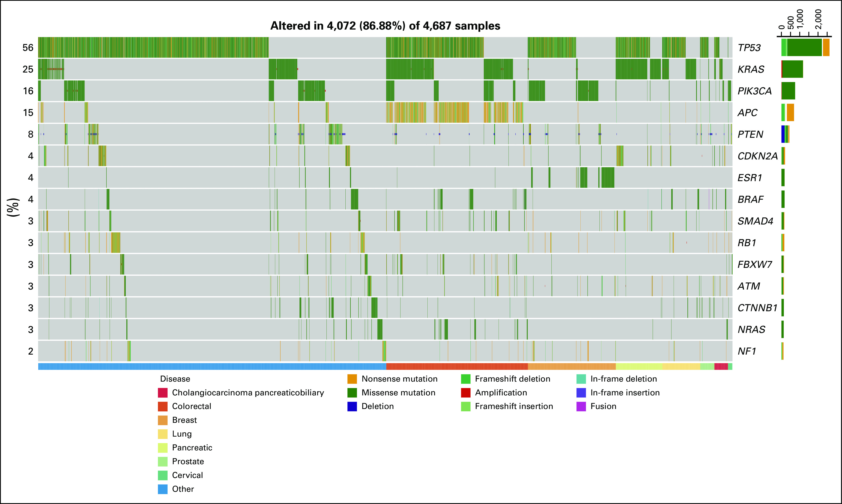Screen dimensions: 842x504
Task: Click the 'Fusion' legend text
Action: coord(603,406)
